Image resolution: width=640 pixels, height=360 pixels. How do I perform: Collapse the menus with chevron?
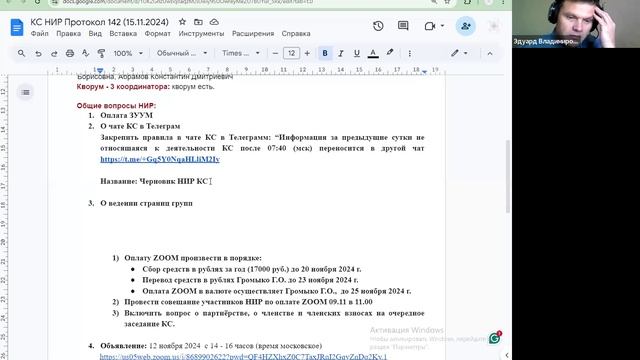pos(490,53)
